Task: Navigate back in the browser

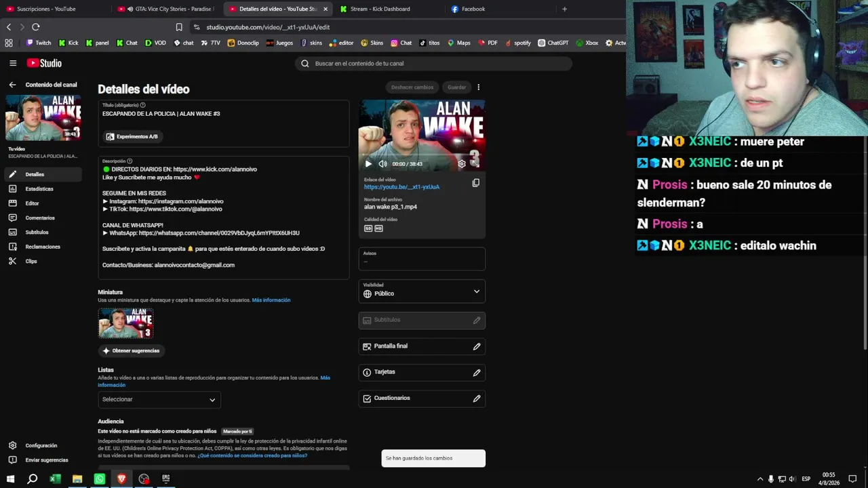Action: [9, 27]
